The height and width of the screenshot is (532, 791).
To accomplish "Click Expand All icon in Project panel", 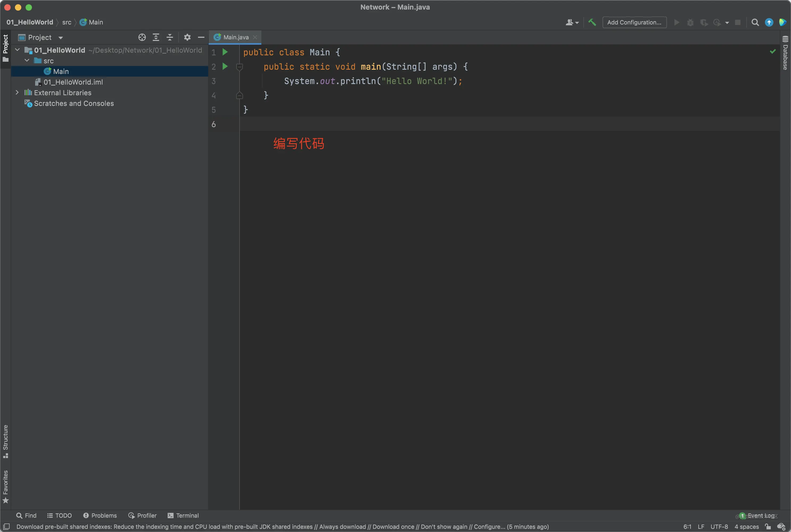I will coord(156,37).
